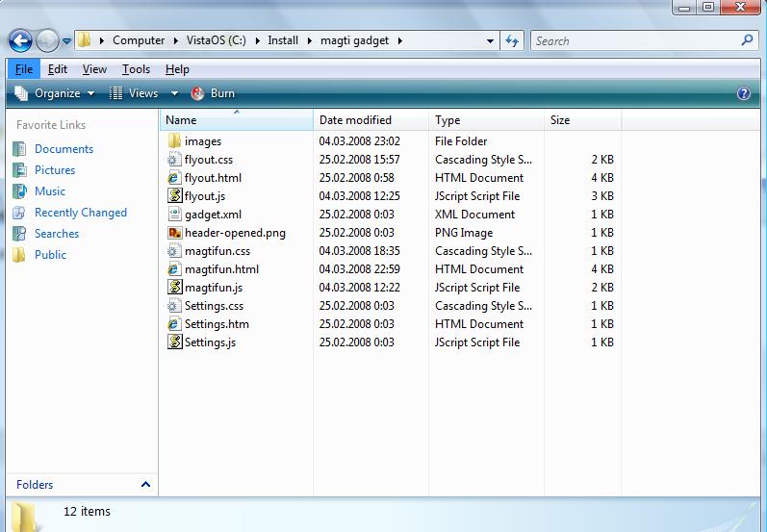Open the Organize dropdown menu

[56, 93]
